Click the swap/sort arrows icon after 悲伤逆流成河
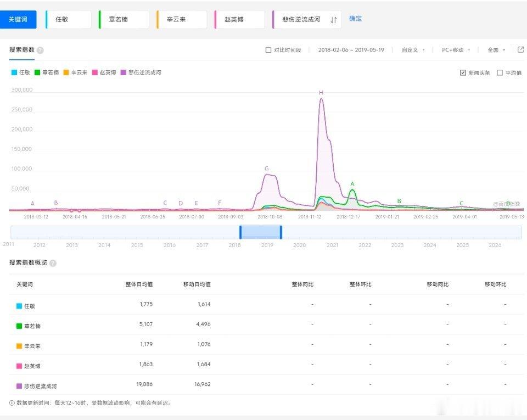527x420 pixels. pos(333,20)
